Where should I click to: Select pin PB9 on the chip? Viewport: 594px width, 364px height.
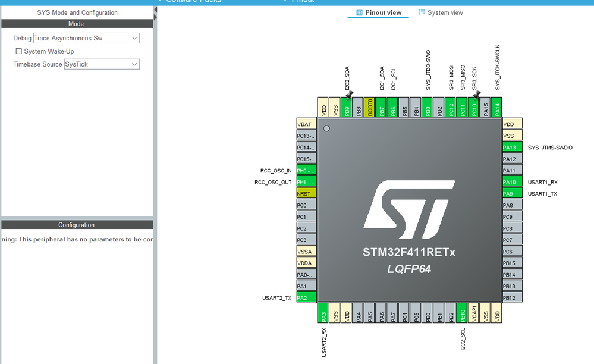pyautogui.click(x=346, y=108)
